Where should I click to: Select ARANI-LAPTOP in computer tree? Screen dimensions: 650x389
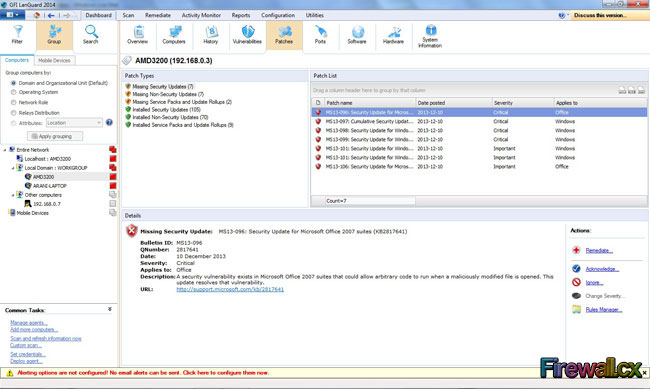[49, 186]
